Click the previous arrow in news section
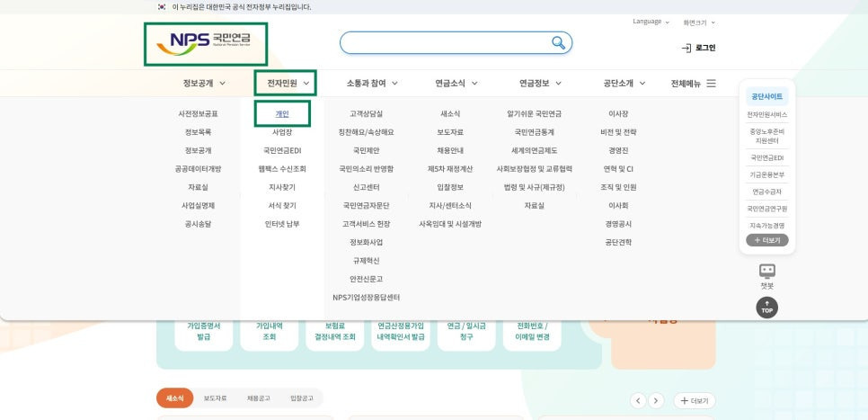 click(x=638, y=400)
